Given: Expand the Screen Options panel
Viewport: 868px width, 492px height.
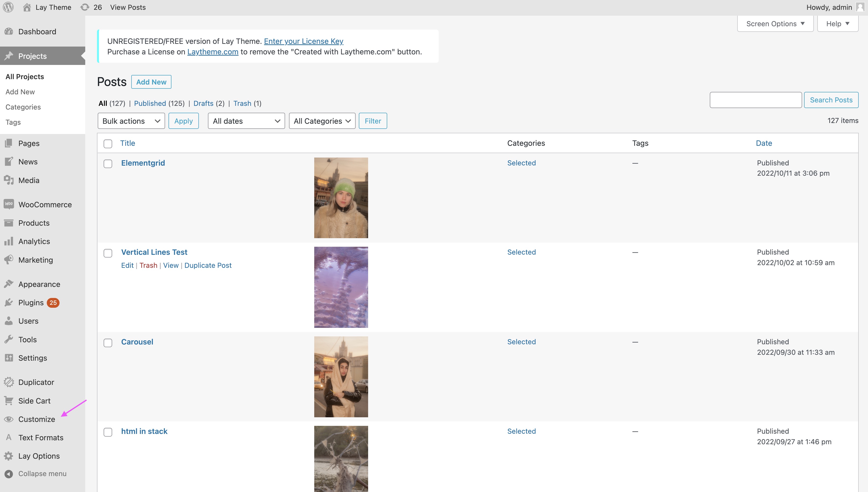Looking at the screenshot, I should (x=775, y=24).
